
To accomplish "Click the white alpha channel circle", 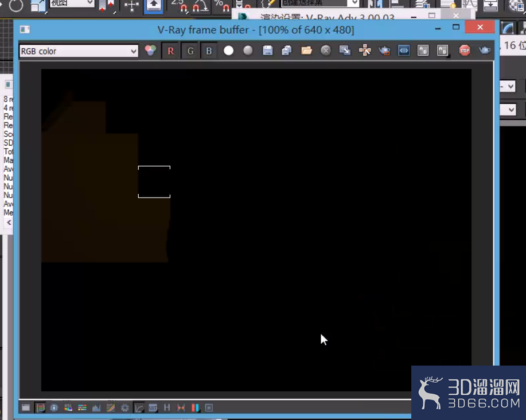I will coord(228,50).
